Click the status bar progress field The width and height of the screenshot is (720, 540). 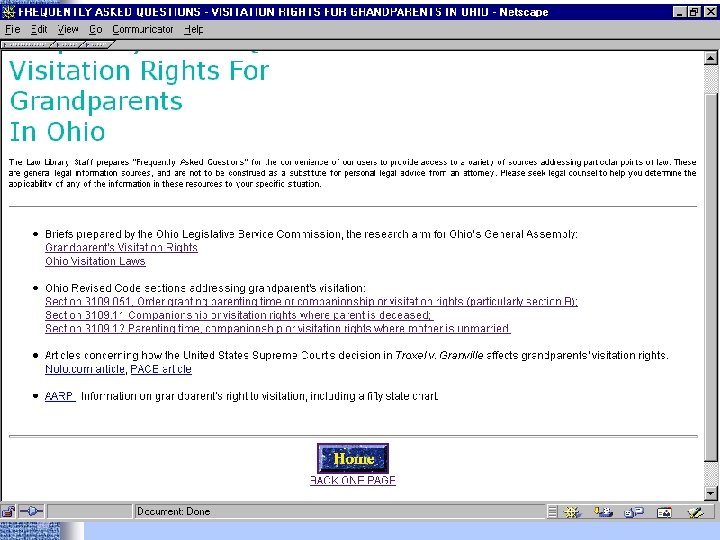coord(90,511)
